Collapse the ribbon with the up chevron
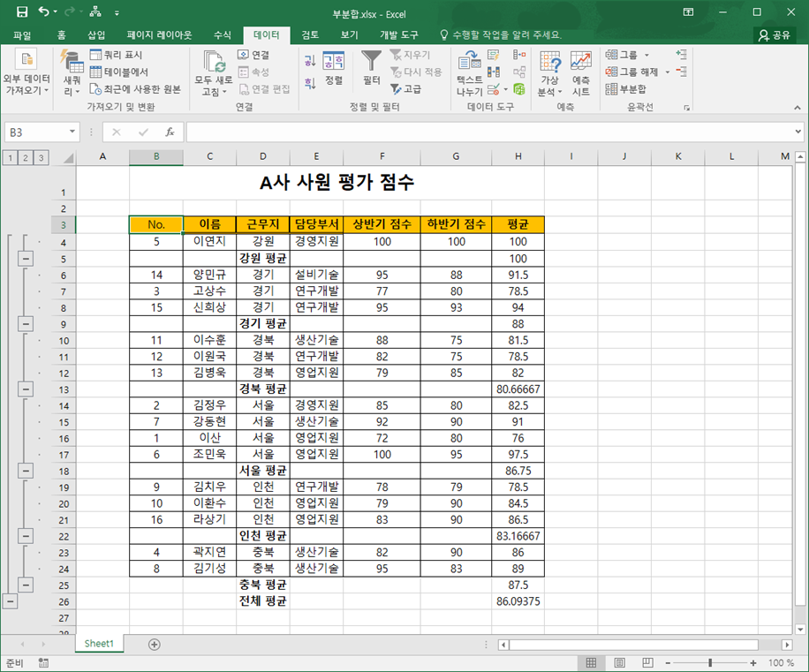Image resolution: width=809 pixels, height=672 pixels. 798,107
